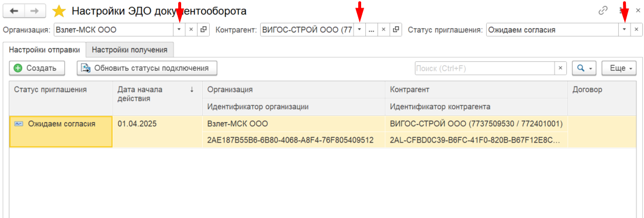644x218 pixels.
Task: Select ВИГОС-СТРОЙ ООО (7737509530 / 772401001) cell
Action: tap(476, 123)
